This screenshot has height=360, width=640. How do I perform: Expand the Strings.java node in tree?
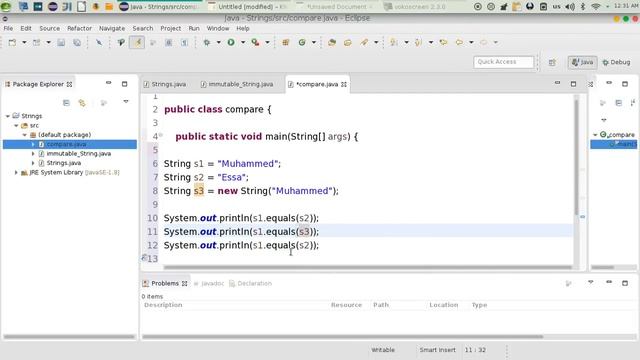[x=33, y=163]
